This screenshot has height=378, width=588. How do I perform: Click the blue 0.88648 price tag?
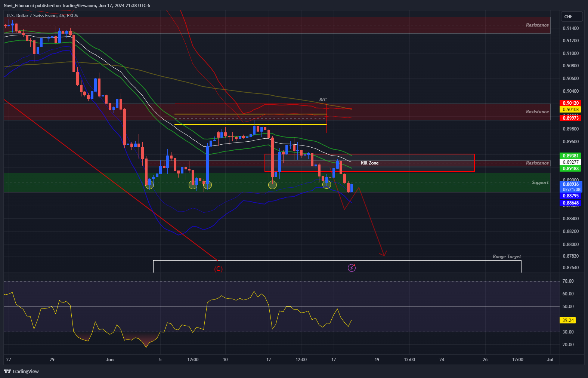click(570, 203)
